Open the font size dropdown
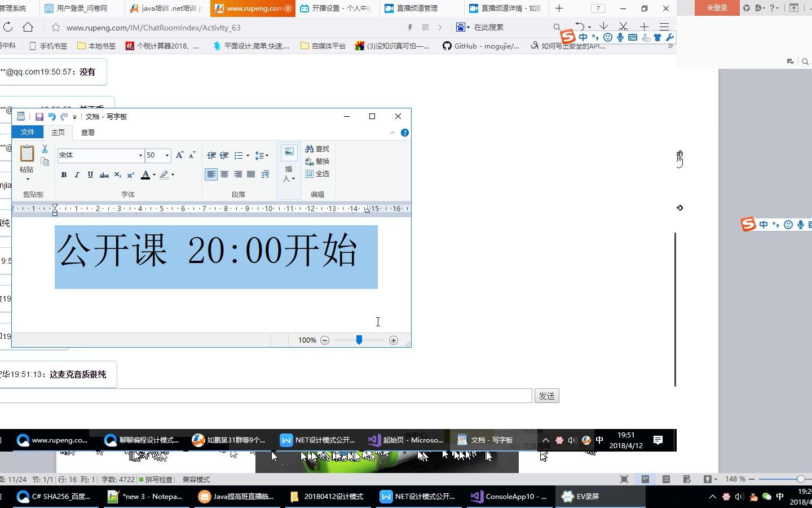Screen dimensions: 812x508 point(166,155)
